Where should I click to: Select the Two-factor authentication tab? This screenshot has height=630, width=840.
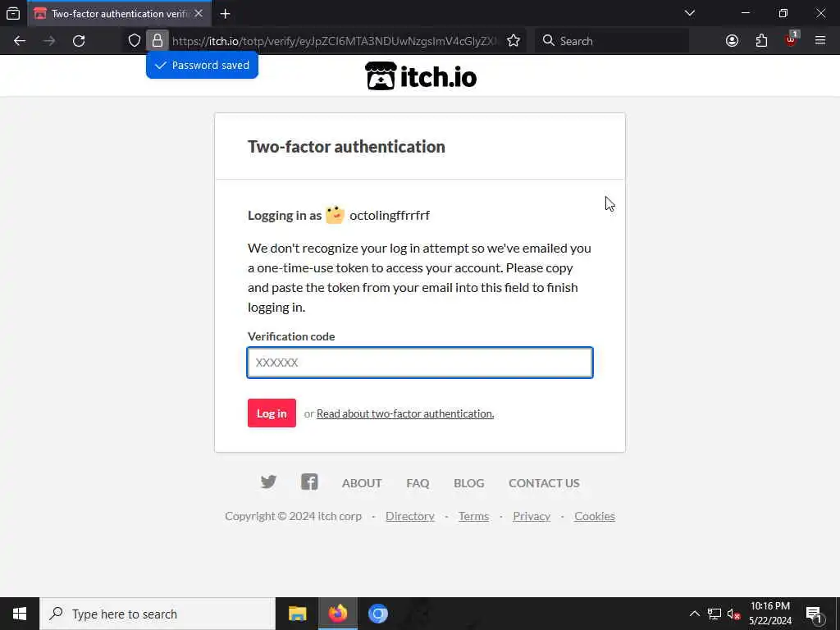[x=119, y=14]
